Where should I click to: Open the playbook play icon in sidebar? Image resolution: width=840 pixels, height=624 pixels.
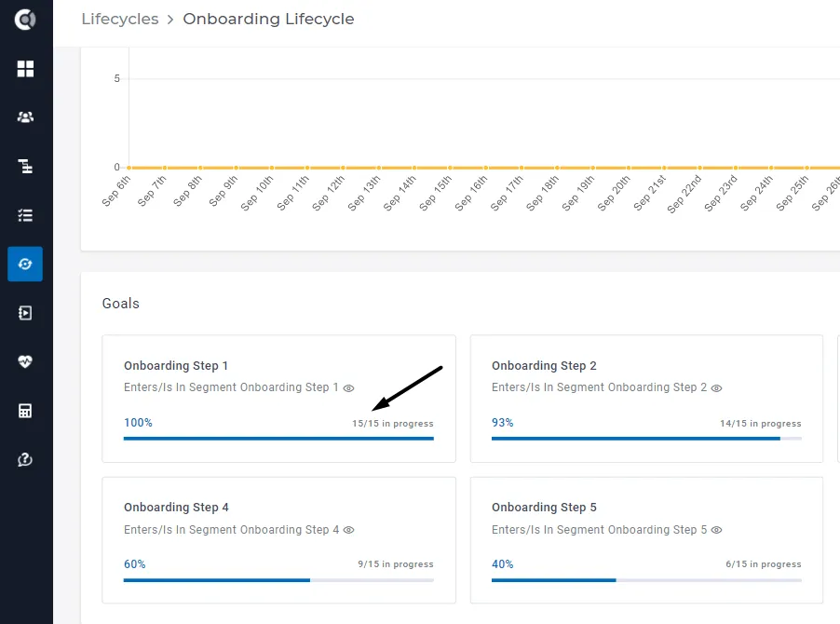point(25,313)
